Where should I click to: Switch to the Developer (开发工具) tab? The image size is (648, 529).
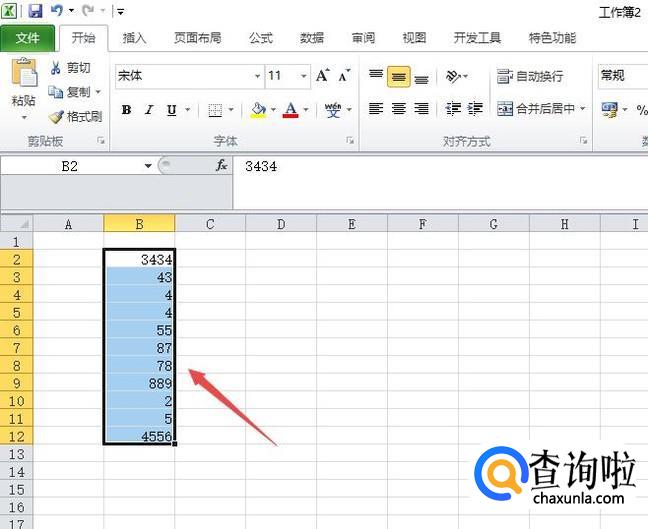pos(477,38)
